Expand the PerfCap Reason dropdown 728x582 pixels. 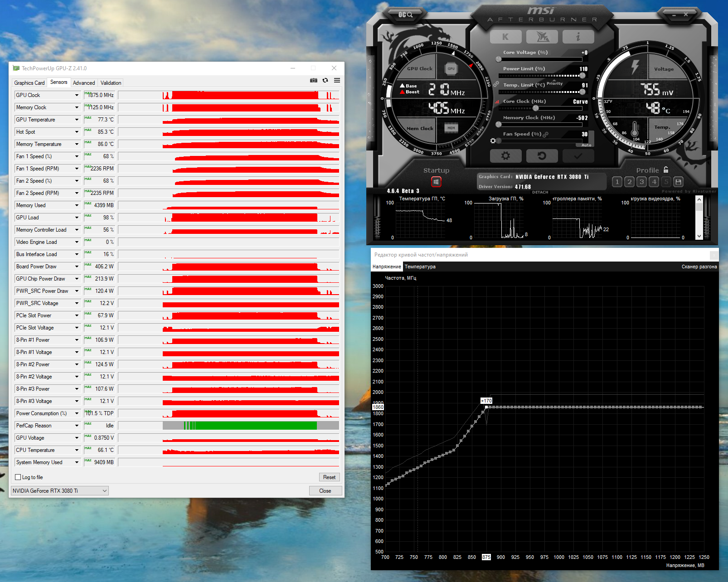[77, 426]
